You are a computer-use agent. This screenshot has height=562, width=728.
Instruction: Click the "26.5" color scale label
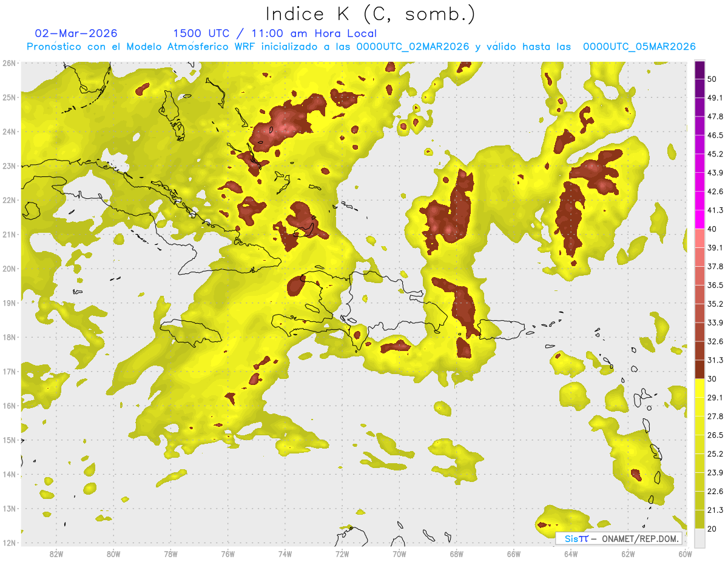pos(715,435)
